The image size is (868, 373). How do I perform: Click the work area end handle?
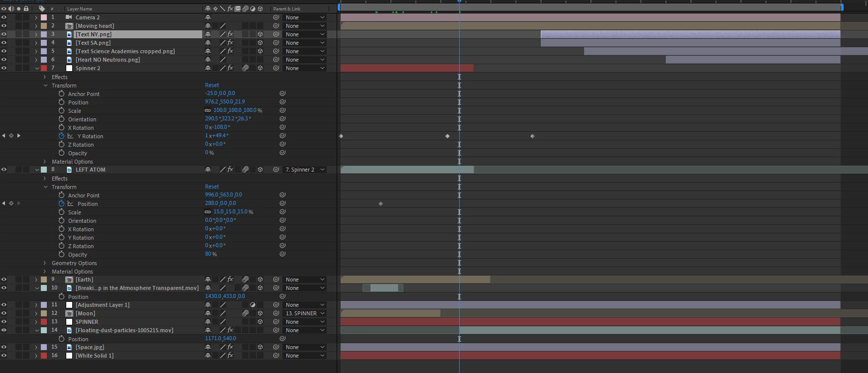(x=842, y=7)
